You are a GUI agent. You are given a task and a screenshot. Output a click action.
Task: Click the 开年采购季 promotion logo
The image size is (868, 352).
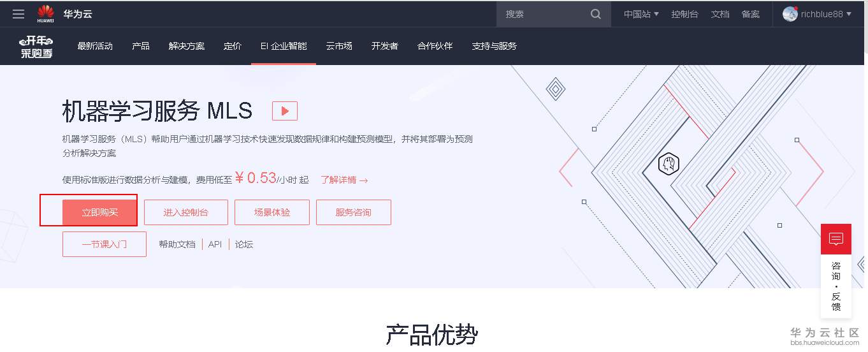[x=36, y=47]
